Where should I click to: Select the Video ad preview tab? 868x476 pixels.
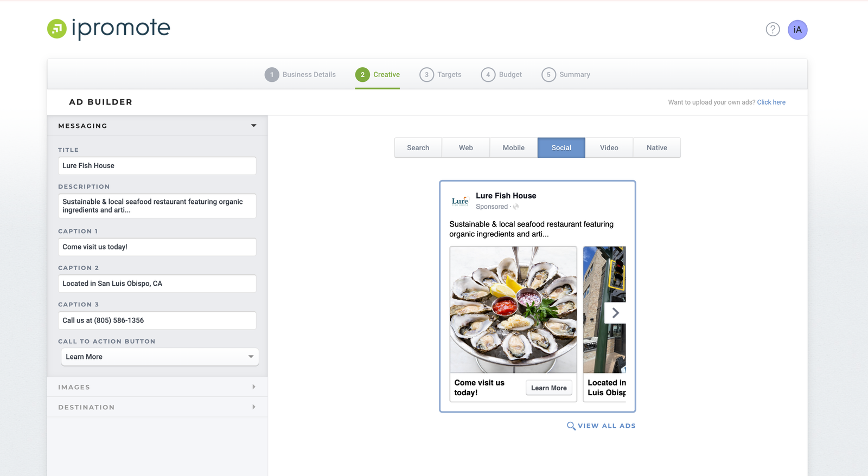point(609,148)
